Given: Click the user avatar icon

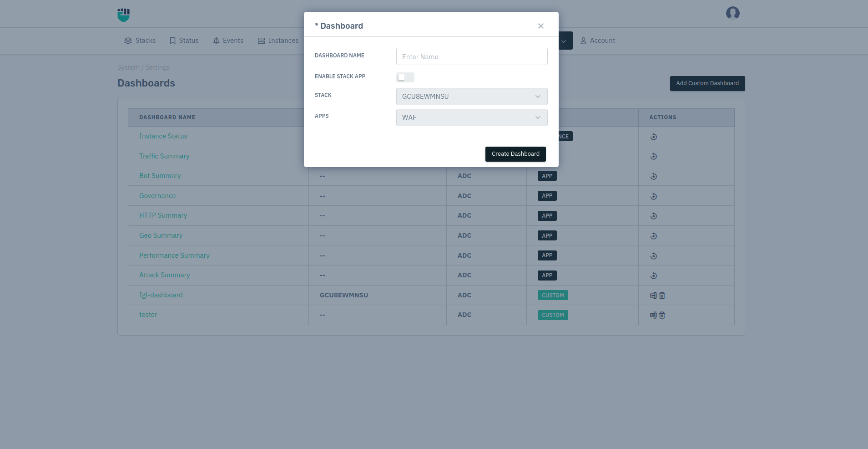Looking at the screenshot, I should (732, 13).
